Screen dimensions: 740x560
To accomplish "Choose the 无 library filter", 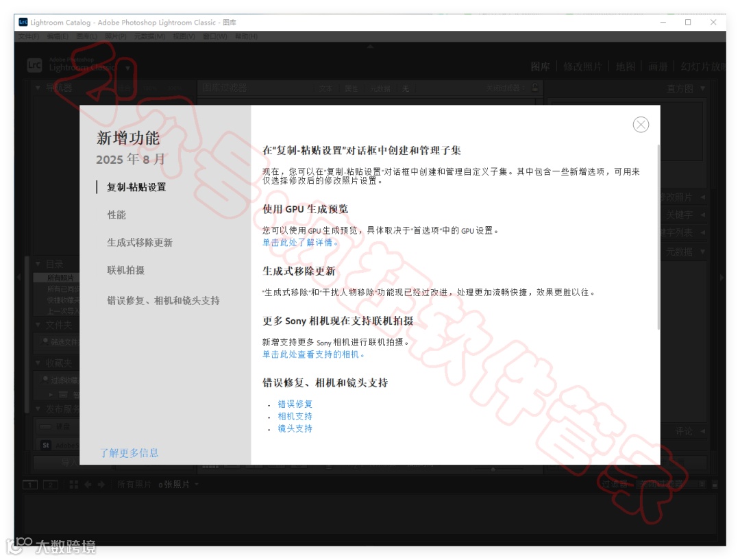I will [x=406, y=88].
